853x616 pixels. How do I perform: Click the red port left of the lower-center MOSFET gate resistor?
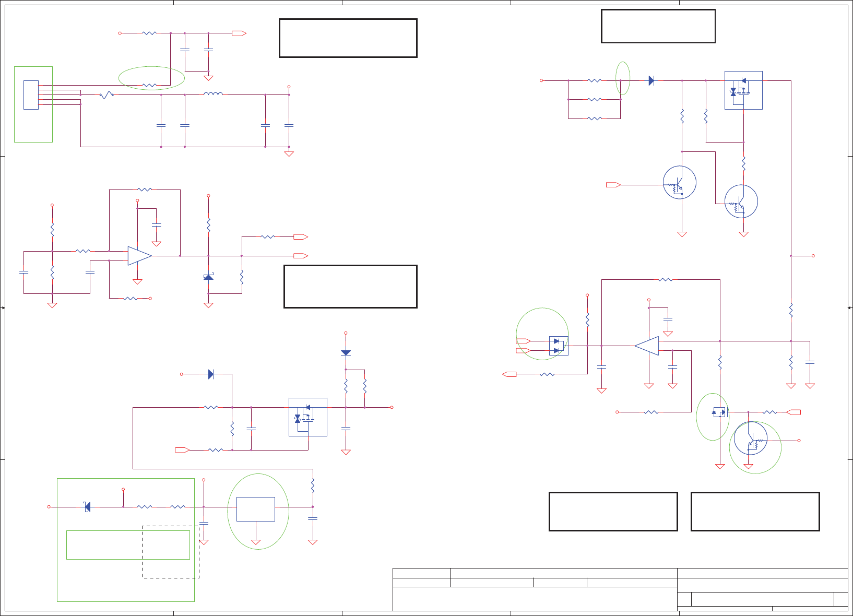pyautogui.click(x=182, y=450)
